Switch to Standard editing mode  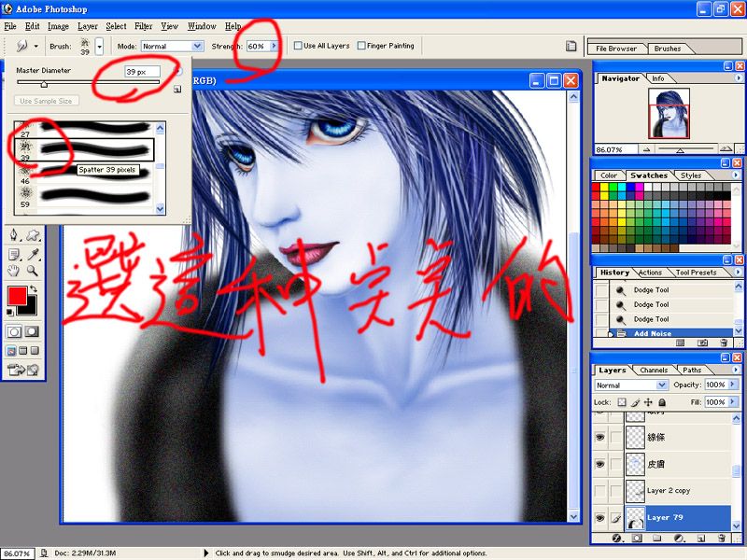click(x=14, y=331)
